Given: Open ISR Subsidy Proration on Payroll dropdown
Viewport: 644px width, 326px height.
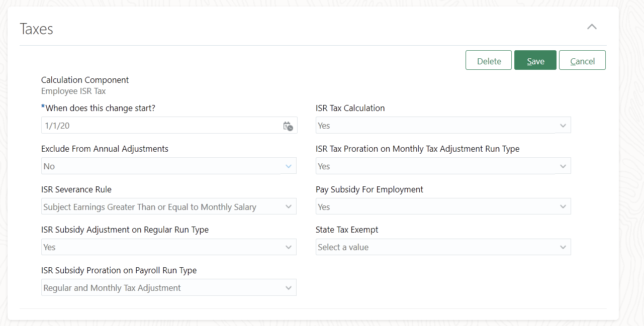Looking at the screenshot, I should [x=161, y=288].
